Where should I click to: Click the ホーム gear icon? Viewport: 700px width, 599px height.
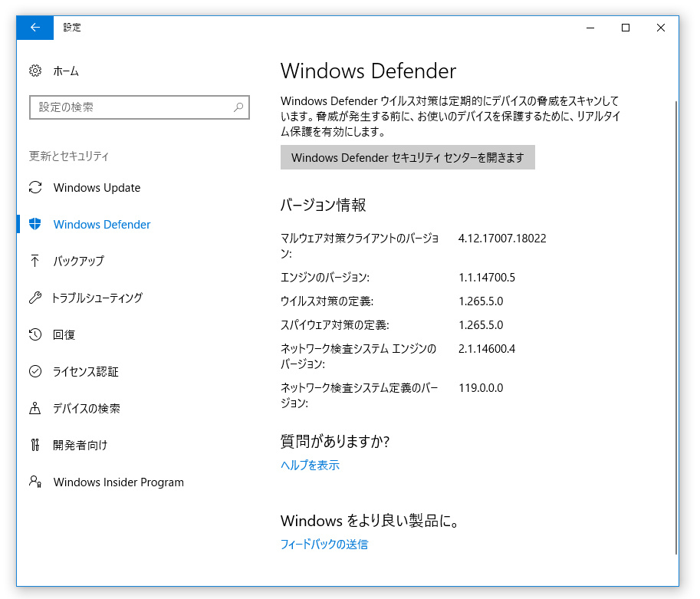[35, 71]
